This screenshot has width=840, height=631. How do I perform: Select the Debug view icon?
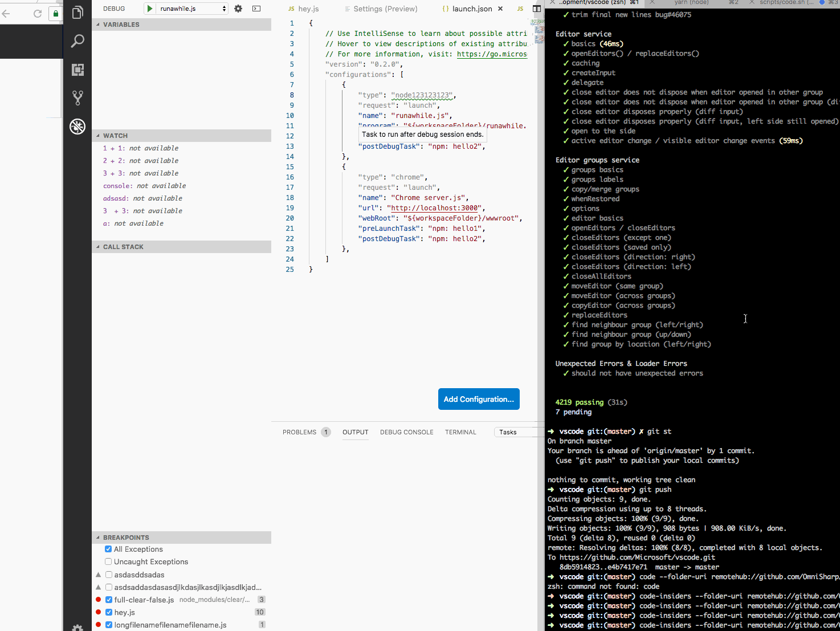point(78,126)
